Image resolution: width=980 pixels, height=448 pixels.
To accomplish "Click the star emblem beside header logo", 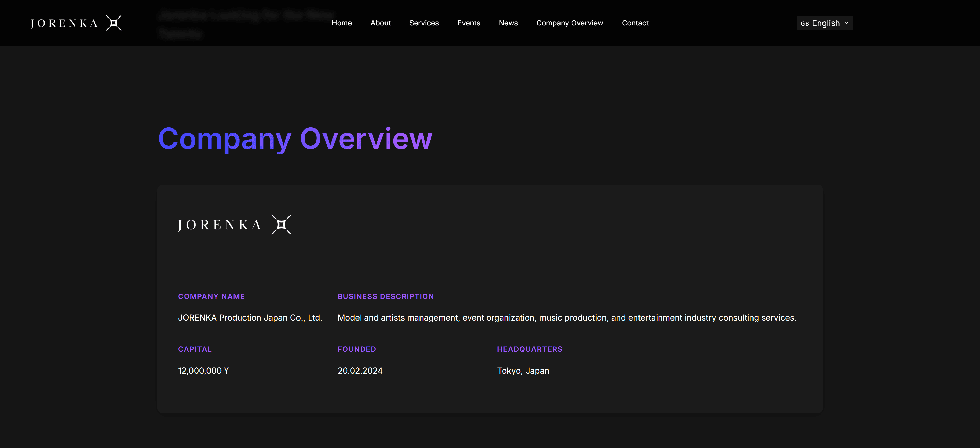I will (114, 23).
